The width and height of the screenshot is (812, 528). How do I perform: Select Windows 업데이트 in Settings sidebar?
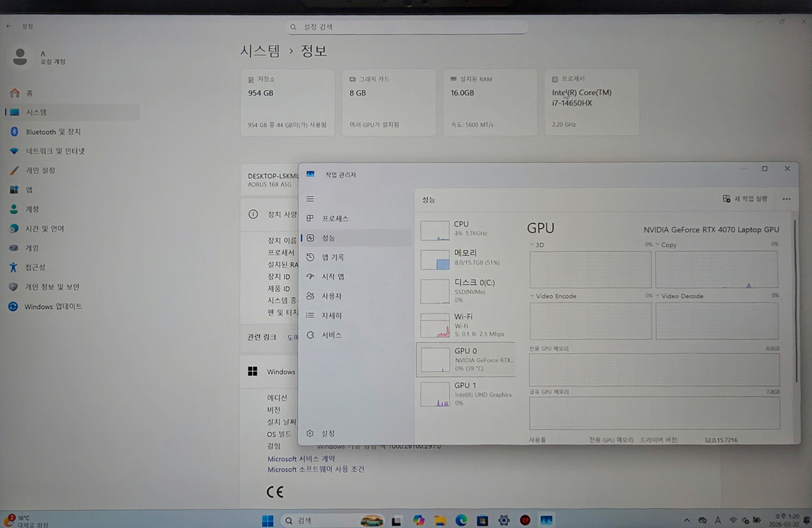[x=53, y=307]
